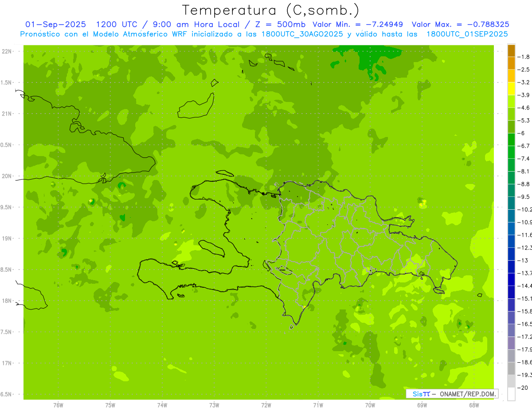Click the '69W' longitude axis label
The width and height of the screenshot is (532, 411).
coord(422,405)
